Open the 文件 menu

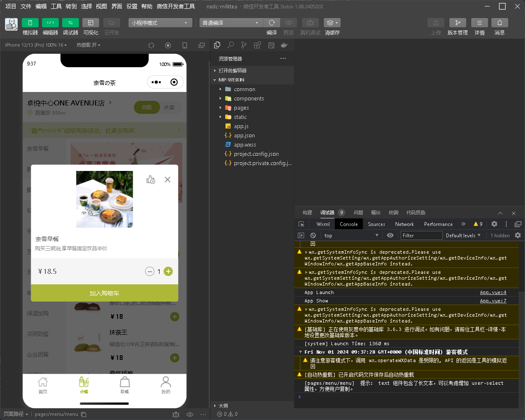pyautogui.click(x=26, y=6)
